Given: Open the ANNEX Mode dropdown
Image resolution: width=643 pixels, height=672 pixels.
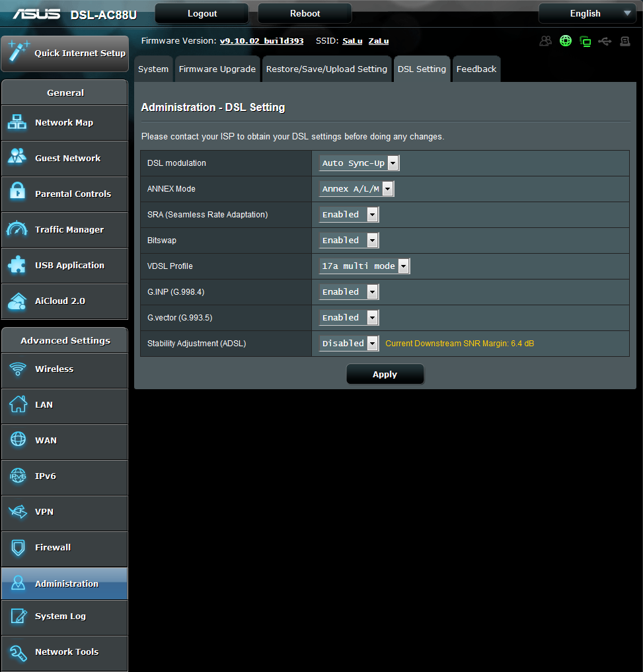Looking at the screenshot, I should (x=357, y=188).
